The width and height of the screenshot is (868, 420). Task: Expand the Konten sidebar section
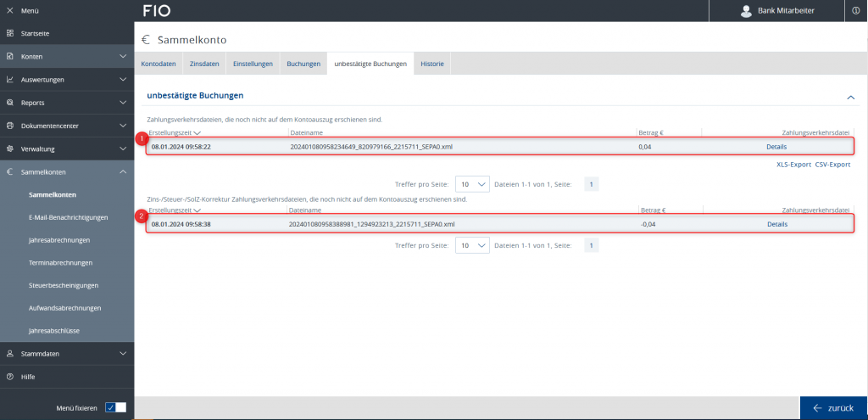(123, 57)
